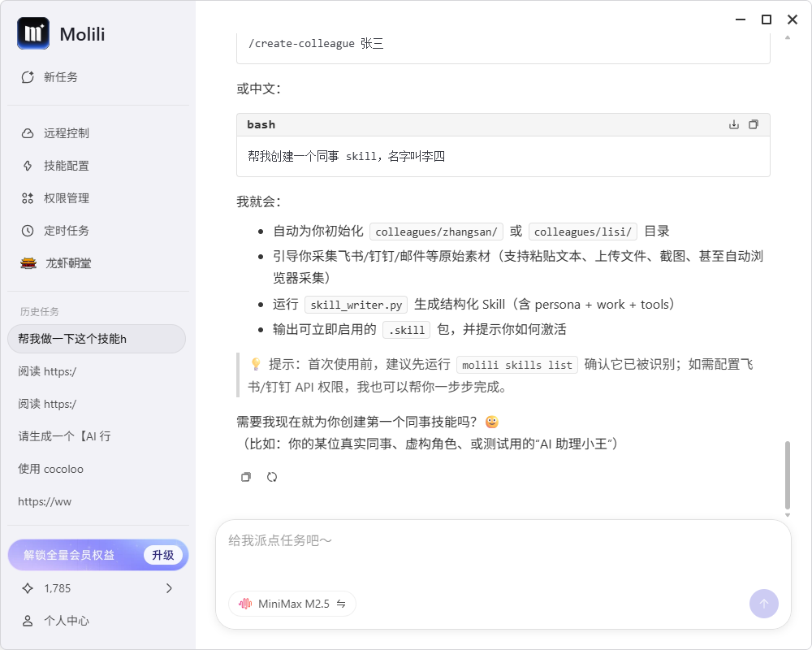Open 个人中心 personal center
Viewport: 812px width, 650px height.
tap(66, 621)
